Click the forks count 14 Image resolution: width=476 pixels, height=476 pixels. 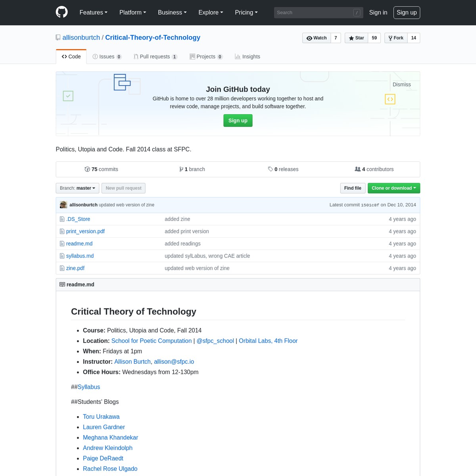414,38
